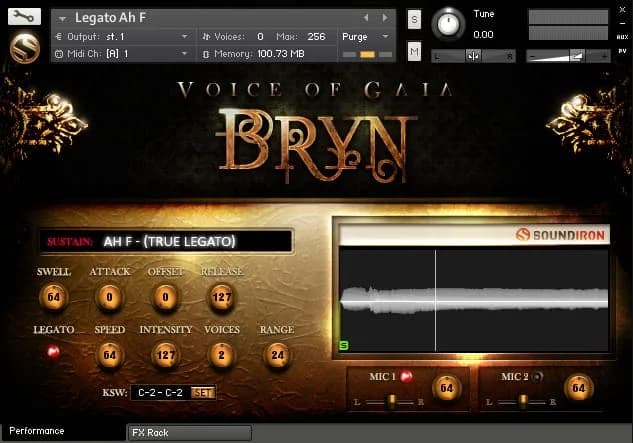Click the Sustain AH F articulation selector
Image resolution: width=633 pixels, height=443 pixels.
click(x=166, y=241)
